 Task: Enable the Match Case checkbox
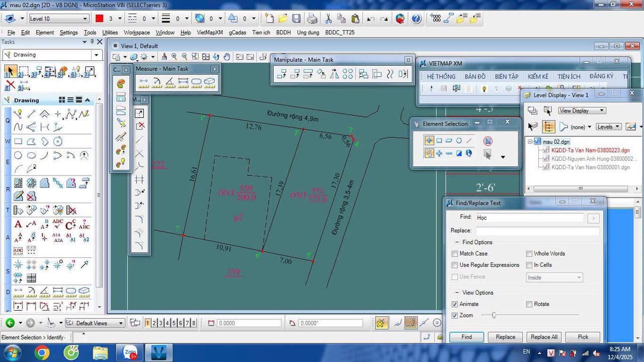click(x=455, y=254)
